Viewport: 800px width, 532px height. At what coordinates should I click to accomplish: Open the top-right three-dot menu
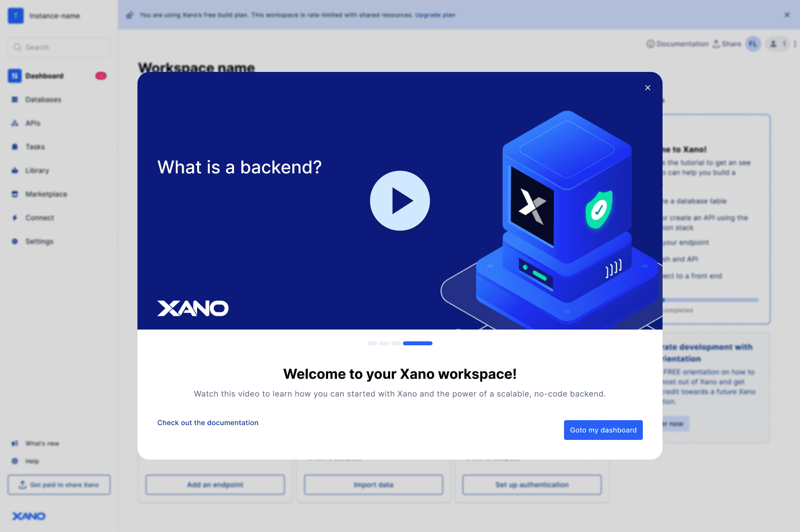coord(795,44)
